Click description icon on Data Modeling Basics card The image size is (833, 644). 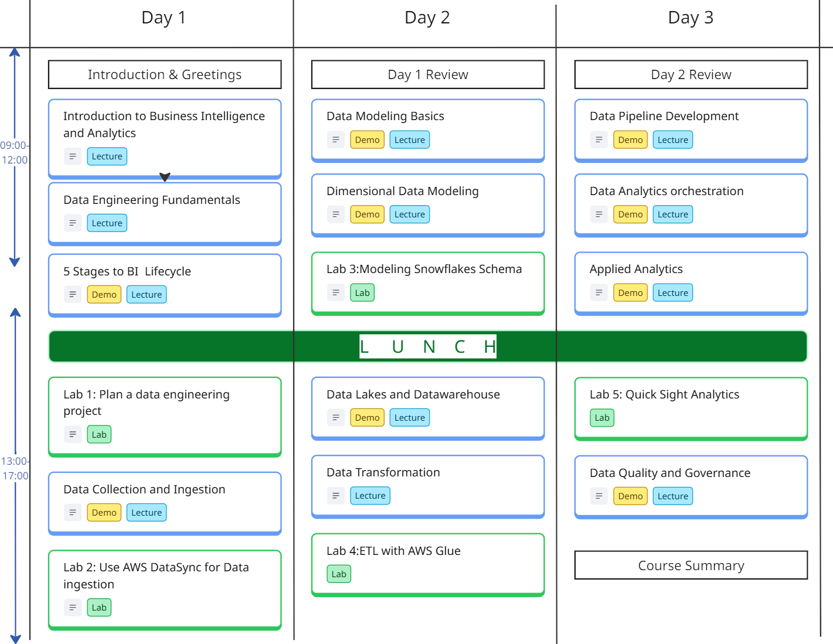(335, 140)
